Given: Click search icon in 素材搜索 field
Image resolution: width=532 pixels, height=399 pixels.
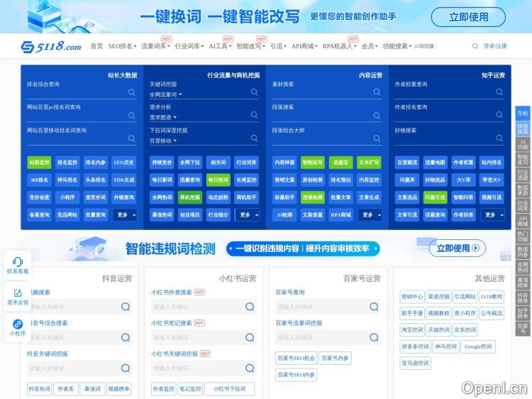Looking at the screenshot, I should click(377, 92).
